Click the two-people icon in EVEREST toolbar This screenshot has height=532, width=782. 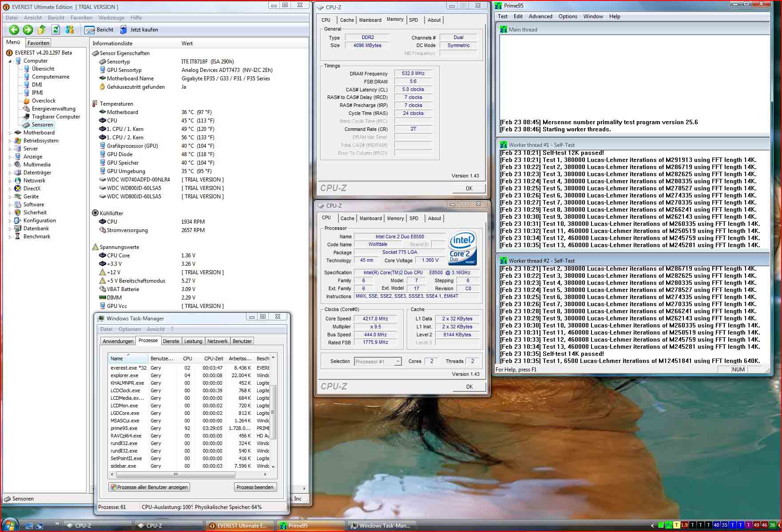pos(70,30)
